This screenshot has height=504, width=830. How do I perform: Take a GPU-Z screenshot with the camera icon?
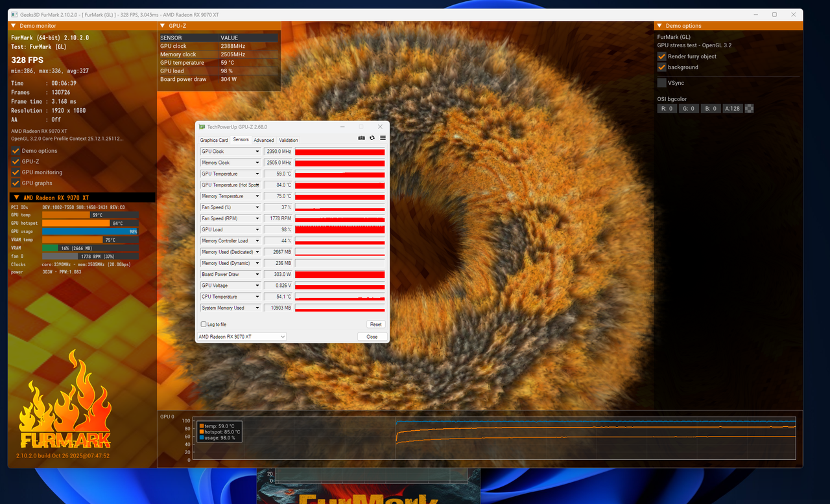[x=361, y=137]
